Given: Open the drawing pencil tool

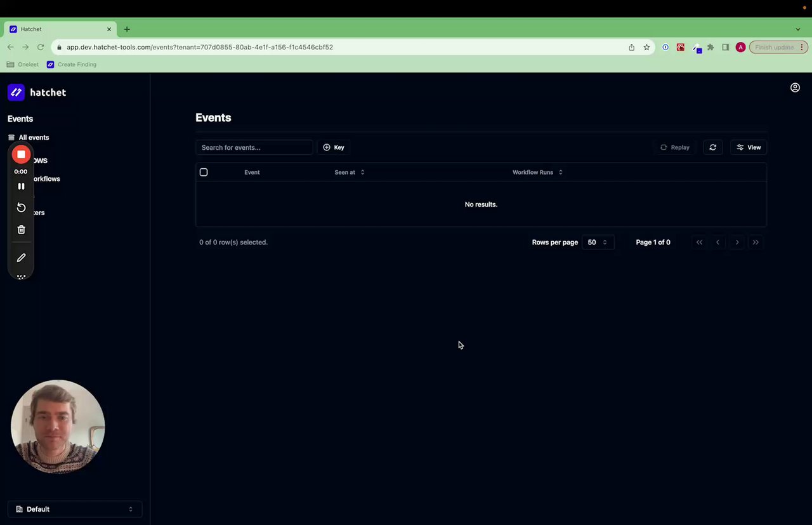Looking at the screenshot, I should 21,258.
